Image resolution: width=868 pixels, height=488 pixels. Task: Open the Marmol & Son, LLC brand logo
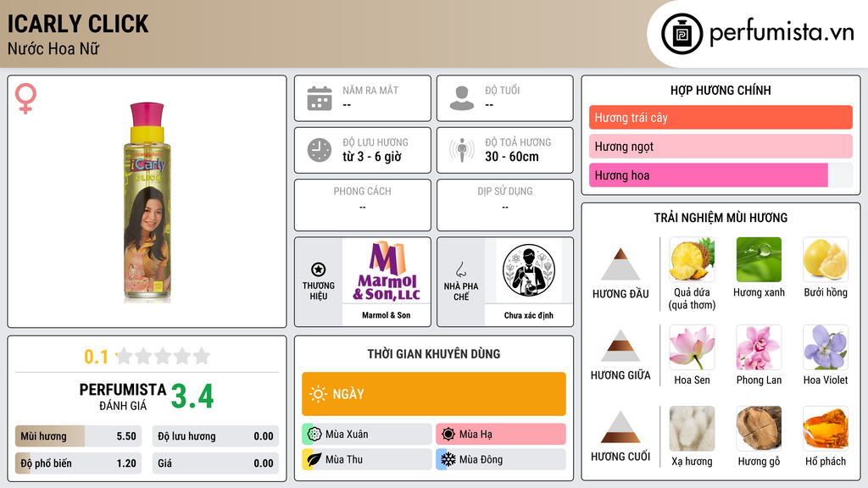point(387,271)
